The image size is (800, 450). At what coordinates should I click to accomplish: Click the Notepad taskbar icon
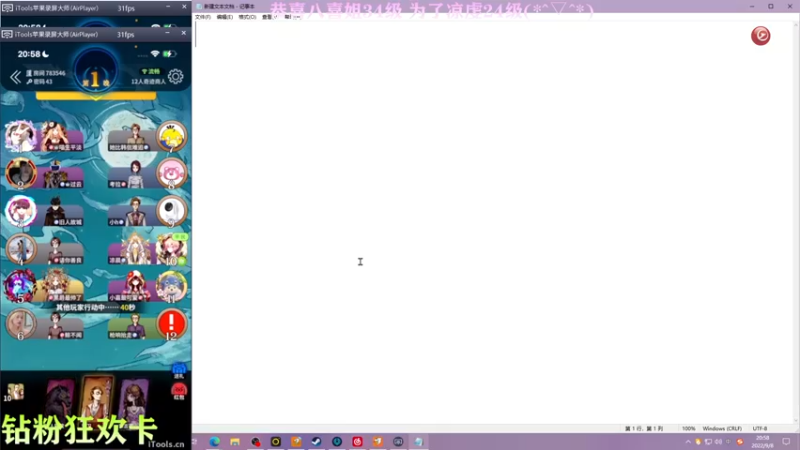418,441
